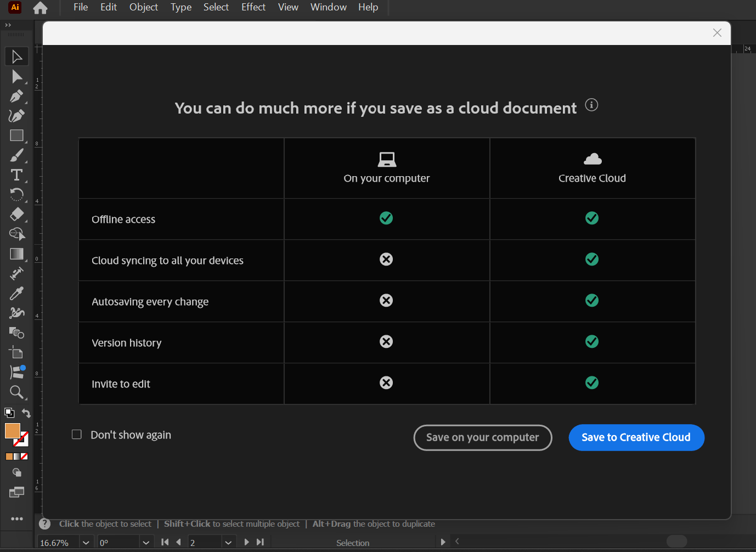
Task: Go to first artboard button
Action: pos(165,542)
